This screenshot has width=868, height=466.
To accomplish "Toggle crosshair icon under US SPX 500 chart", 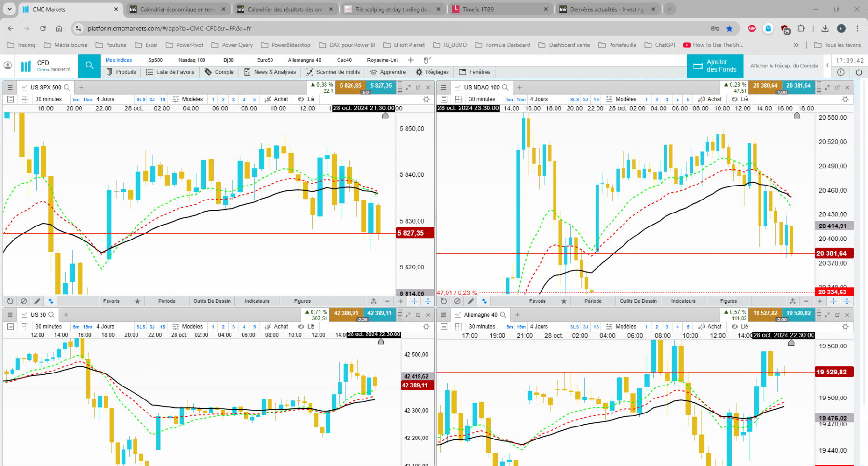I will (x=414, y=301).
